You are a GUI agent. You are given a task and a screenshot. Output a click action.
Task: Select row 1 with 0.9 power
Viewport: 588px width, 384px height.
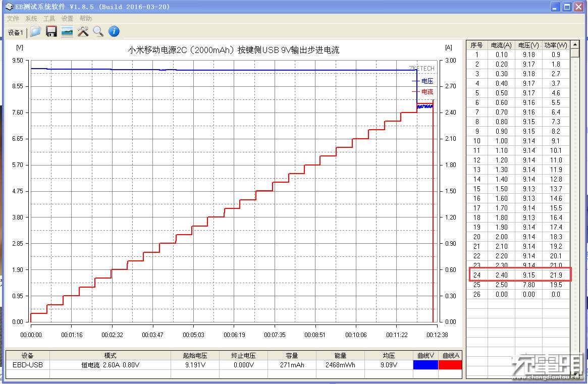(518, 55)
